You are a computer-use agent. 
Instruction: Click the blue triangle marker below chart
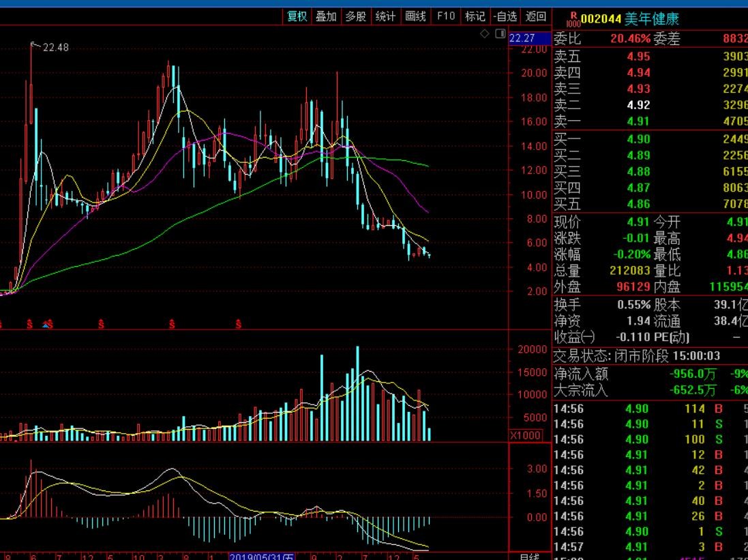pos(46,324)
